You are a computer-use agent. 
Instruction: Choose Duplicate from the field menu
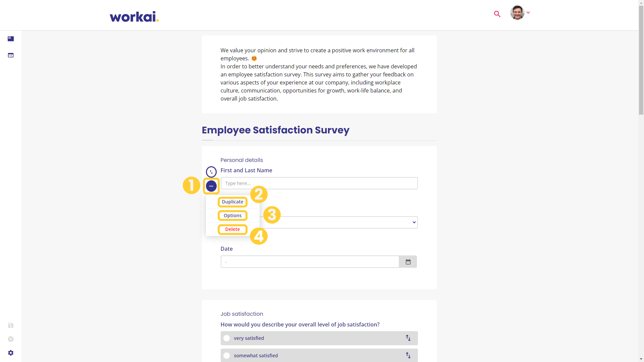[x=232, y=202]
